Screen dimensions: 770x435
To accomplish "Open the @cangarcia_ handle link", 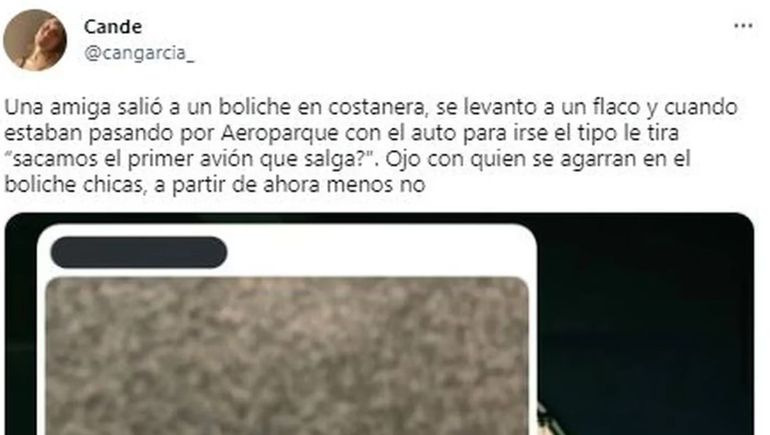I will tap(139, 53).
